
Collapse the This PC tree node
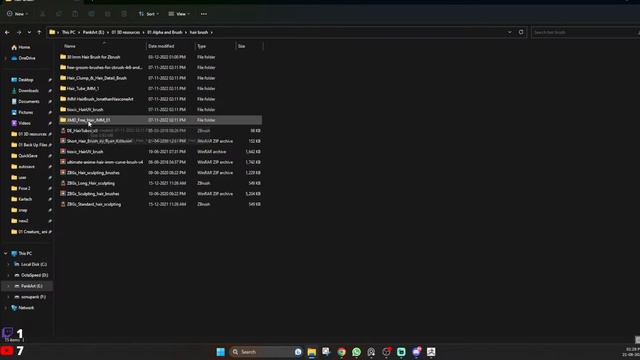5,253
